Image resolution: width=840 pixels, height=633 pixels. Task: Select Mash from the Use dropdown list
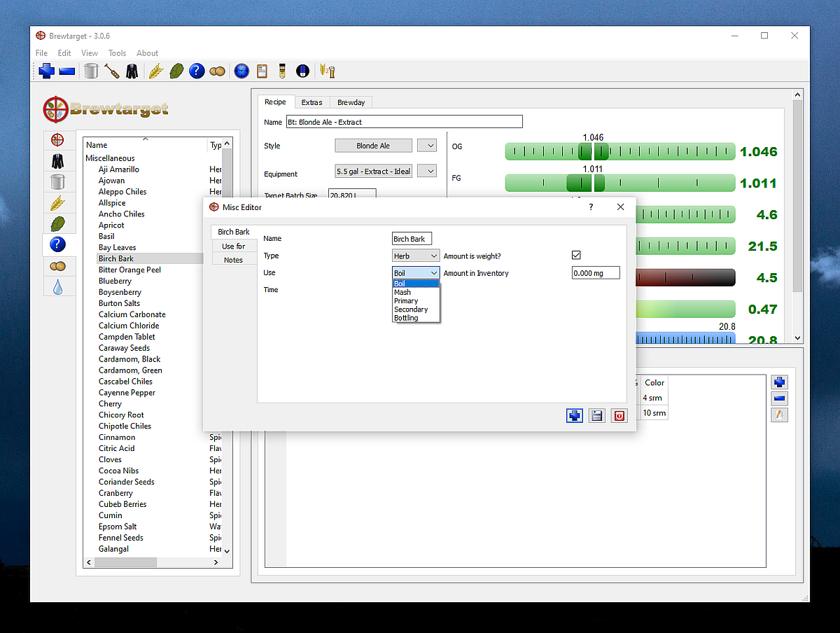point(416,292)
